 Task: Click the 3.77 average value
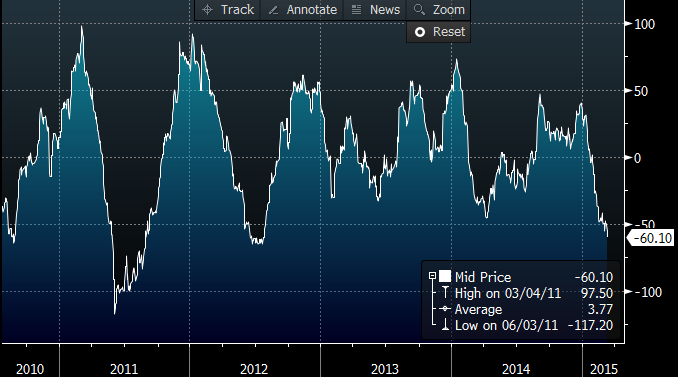click(x=600, y=310)
